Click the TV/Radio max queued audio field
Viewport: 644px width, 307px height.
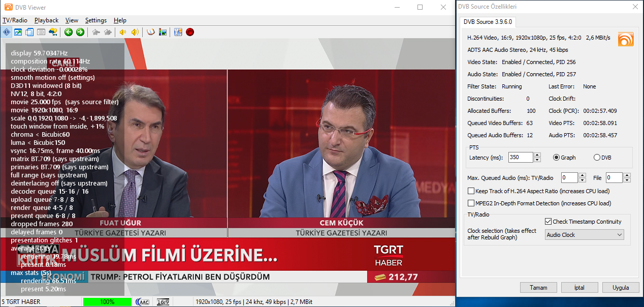pos(569,178)
